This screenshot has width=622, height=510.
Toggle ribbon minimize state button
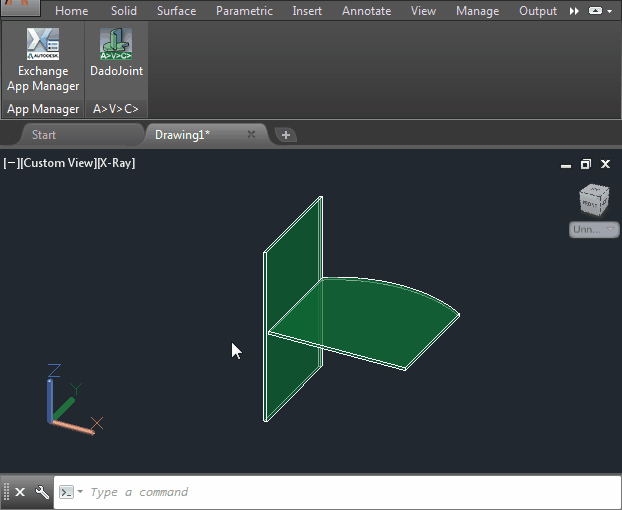595,11
